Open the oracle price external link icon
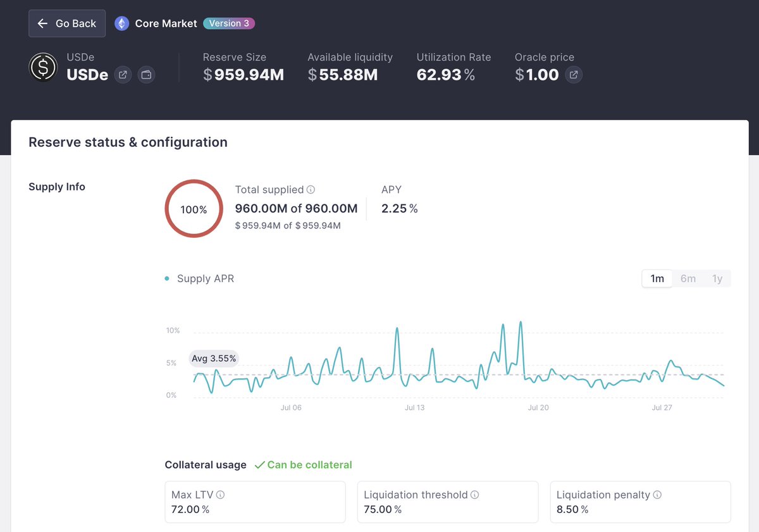The height and width of the screenshot is (532, 759). [x=574, y=75]
